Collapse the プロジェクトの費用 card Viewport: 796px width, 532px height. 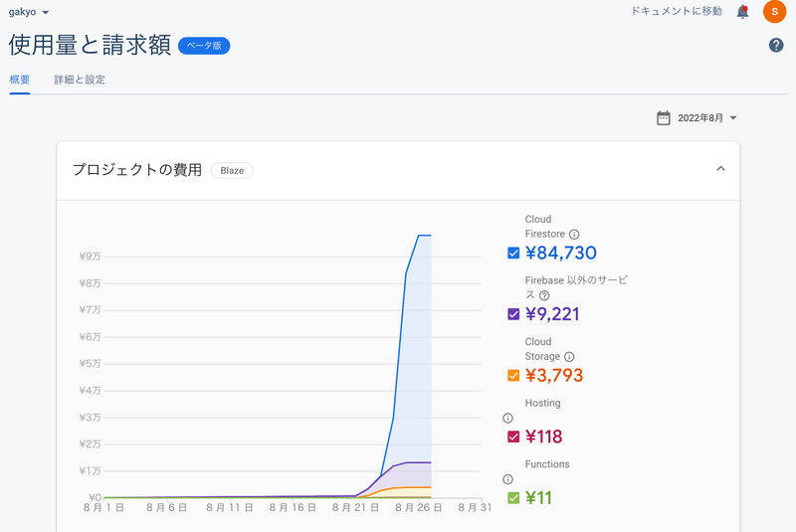pyautogui.click(x=720, y=169)
